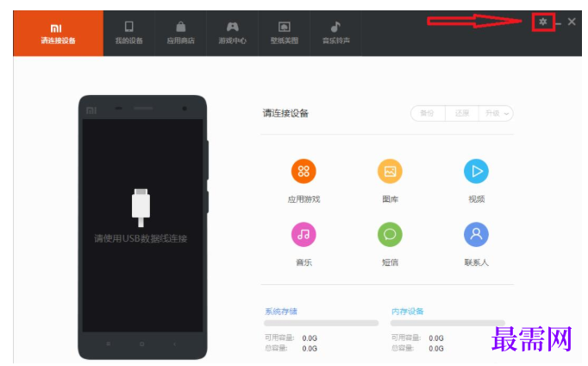The image size is (588, 366).
Task: Click the 还原 restore button
Action: (462, 113)
